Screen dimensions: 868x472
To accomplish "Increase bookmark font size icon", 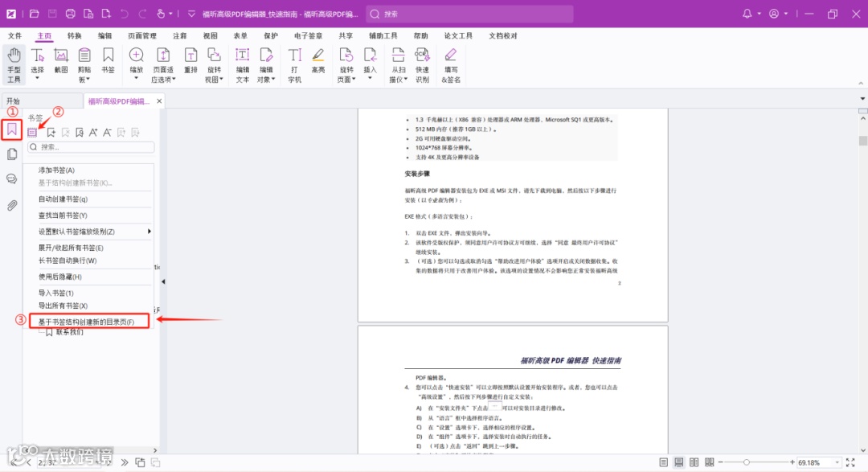I will click(x=93, y=133).
